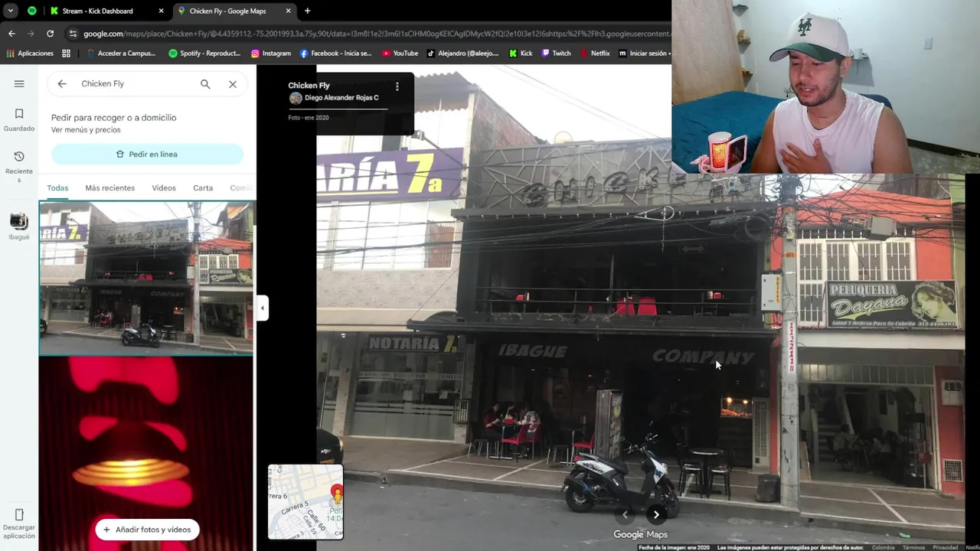Click the back arrow in search box

[x=62, y=84]
